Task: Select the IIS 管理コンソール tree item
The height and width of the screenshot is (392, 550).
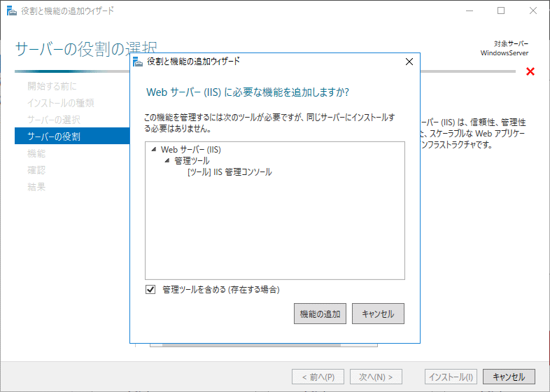Action: click(x=230, y=171)
